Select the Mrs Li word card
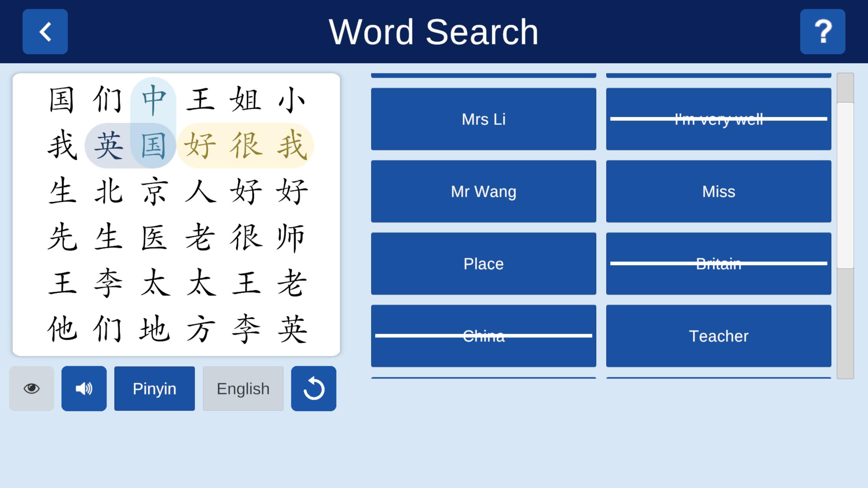This screenshot has width=868, height=488. (x=484, y=119)
